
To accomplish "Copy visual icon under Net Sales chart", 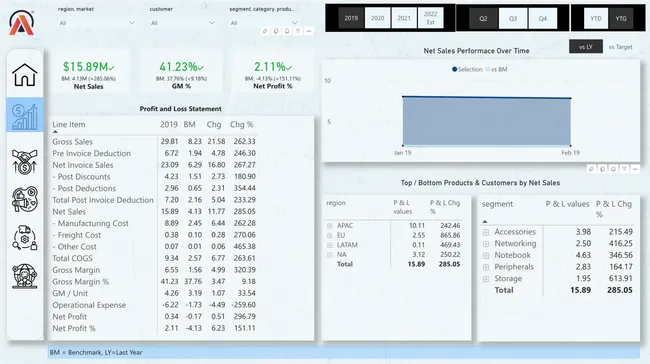I will [x=602, y=169].
